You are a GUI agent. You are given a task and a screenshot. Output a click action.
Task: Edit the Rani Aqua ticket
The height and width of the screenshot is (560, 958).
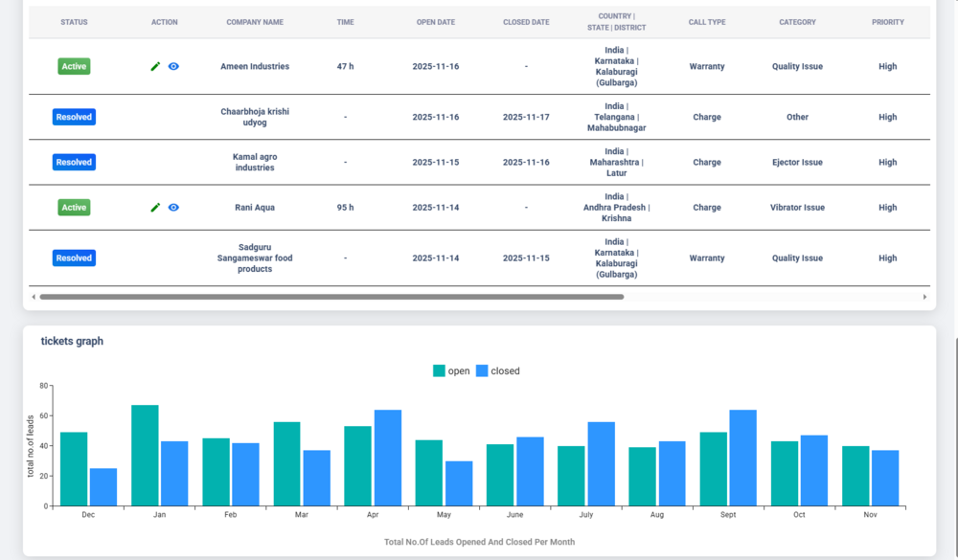point(154,207)
